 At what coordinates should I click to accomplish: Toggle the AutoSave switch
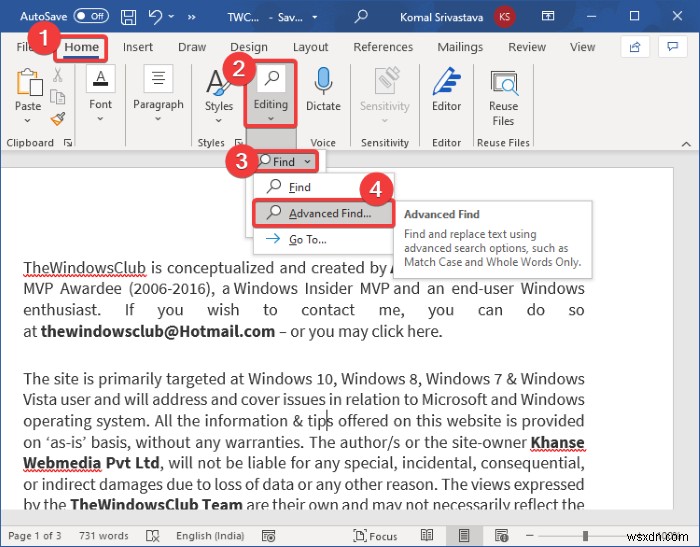pos(91,17)
